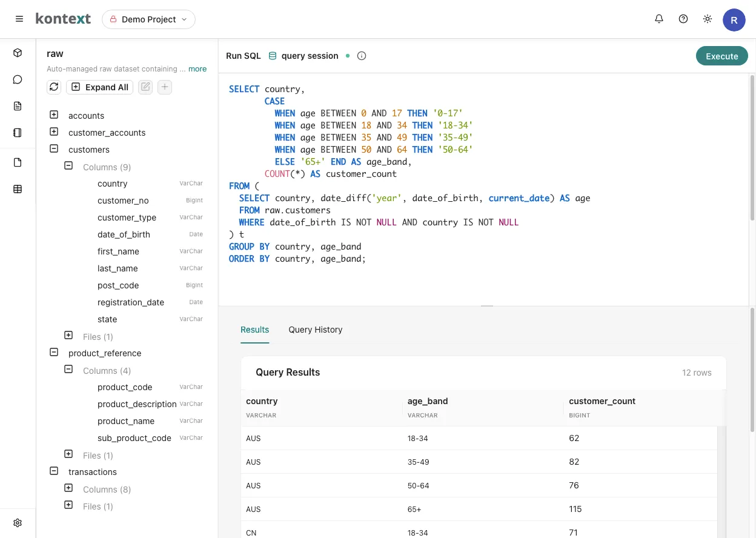Expand transactions Columns (8) node
This screenshot has height=538, width=756.
click(68, 489)
